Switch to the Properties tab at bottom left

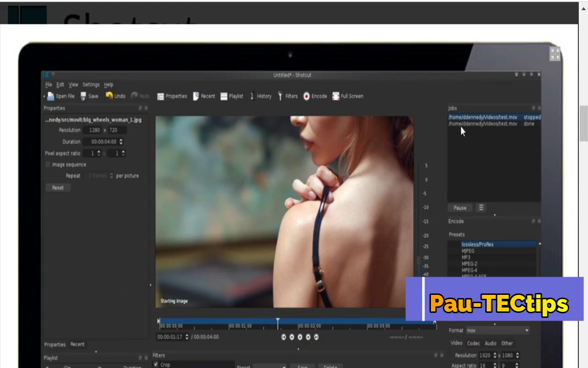55,345
